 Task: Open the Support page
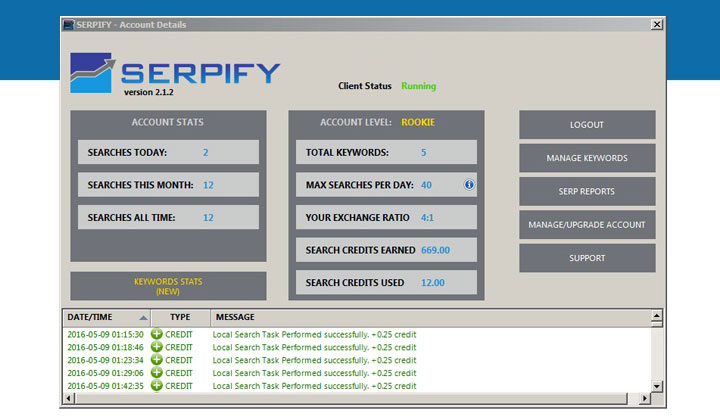(x=587, y=258)
